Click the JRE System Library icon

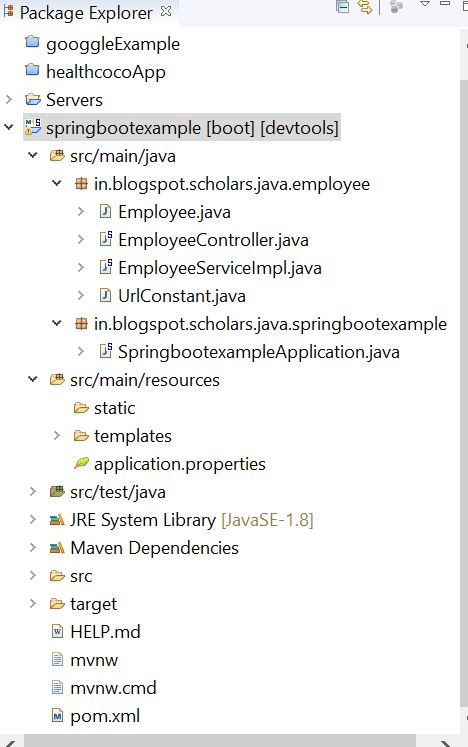tap(57, 520)
